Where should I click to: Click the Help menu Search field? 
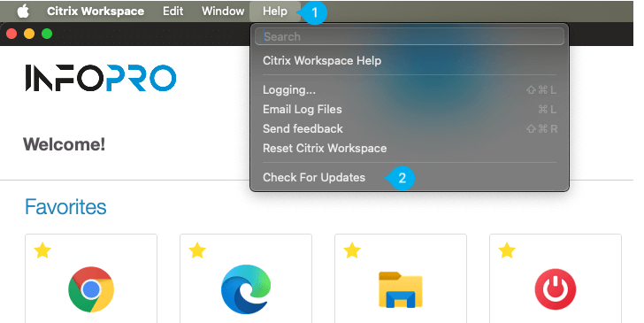tap(409, 36)
